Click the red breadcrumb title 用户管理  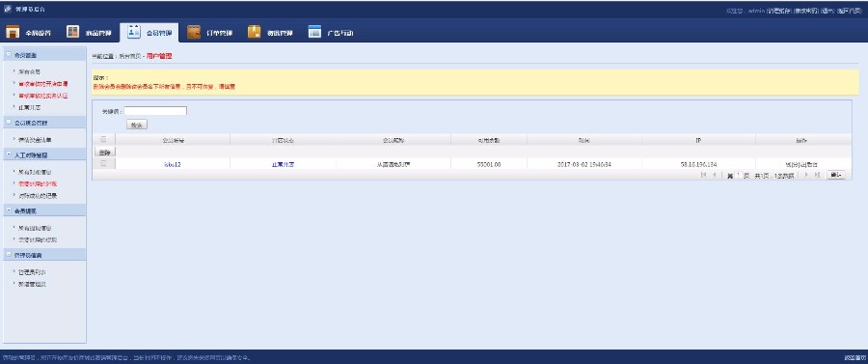[x=160, y=56]
